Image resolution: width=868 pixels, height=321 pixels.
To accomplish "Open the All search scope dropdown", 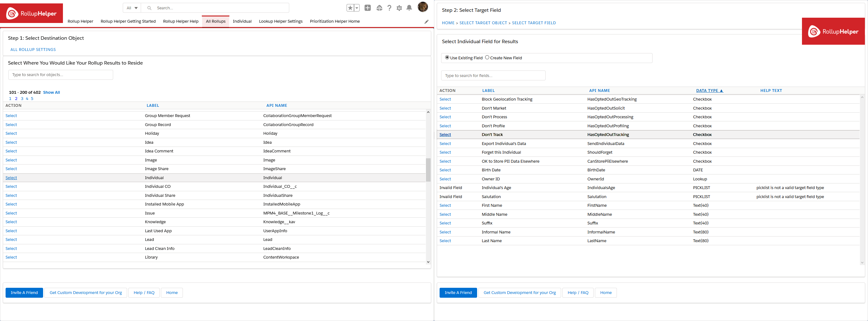I will point(132,8).
